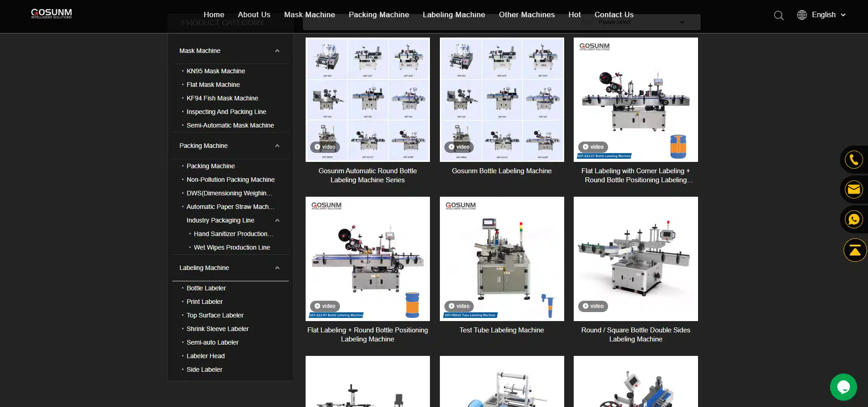This screenshot has width=868, height=407.
Task: Select Bottle Labeler category
Action: (x=206, y=288)
